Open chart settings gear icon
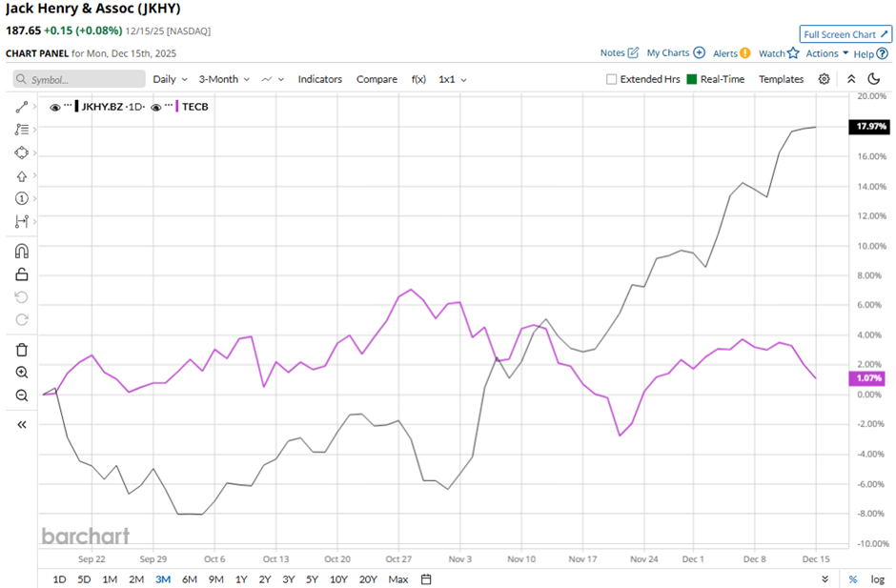 [824, 79]
